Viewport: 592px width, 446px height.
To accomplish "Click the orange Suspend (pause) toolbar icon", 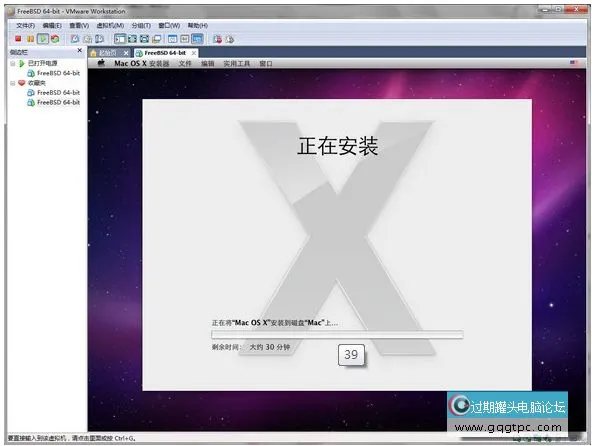I will point(30,39).
